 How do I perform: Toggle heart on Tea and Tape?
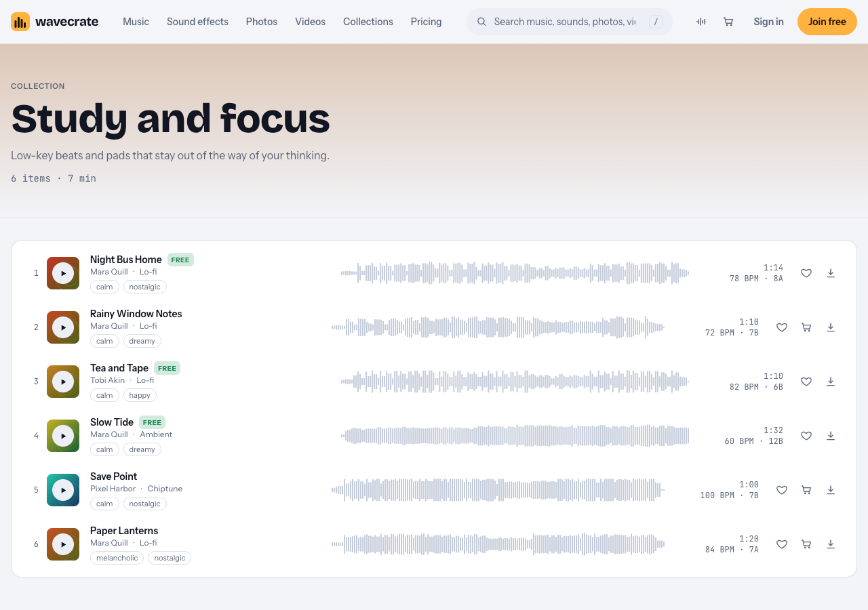806,382
